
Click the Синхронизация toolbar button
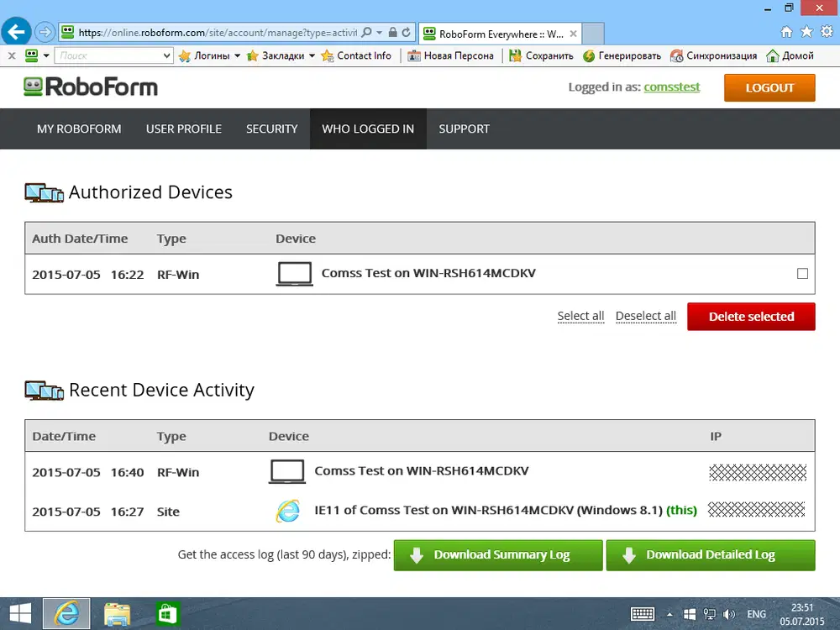click(713, 55)
